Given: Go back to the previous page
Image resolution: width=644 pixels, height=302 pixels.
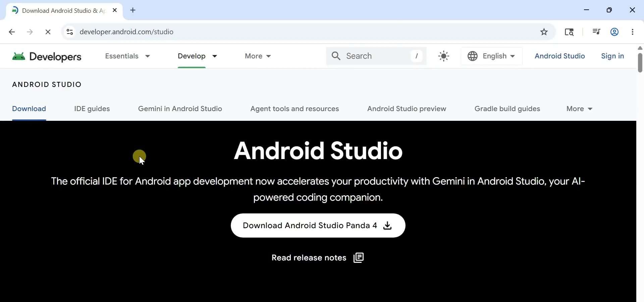Looking at the screenshot, I should [x=12, y=32].
